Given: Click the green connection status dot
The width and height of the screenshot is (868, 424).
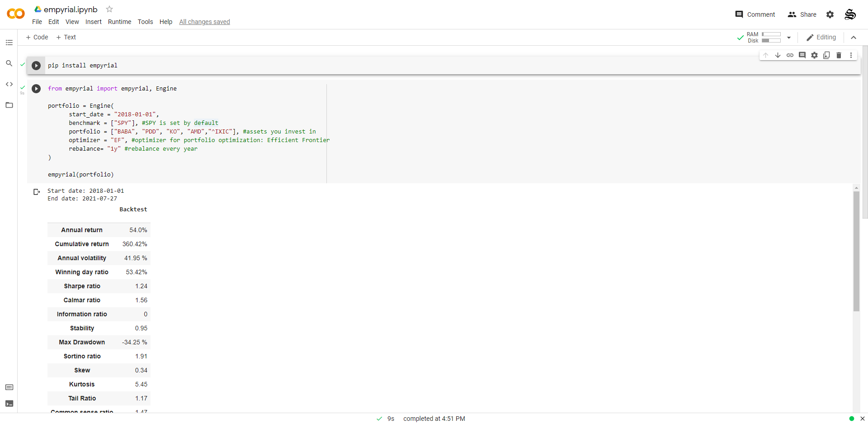Looking at the screenshot, I should coord(852,419).
